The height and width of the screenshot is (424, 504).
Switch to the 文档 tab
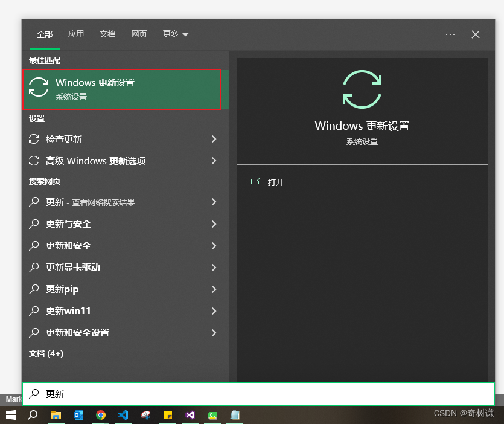tap(107, 34)
